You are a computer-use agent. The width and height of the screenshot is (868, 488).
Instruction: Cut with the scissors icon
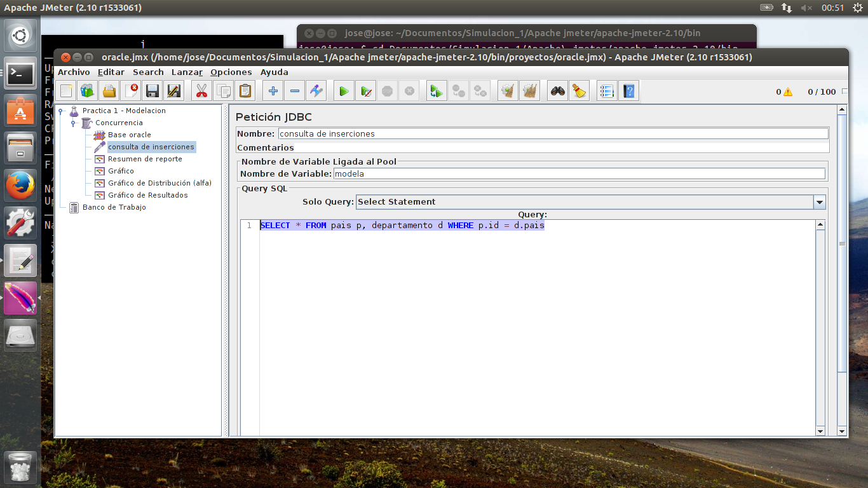pos(202,91)
